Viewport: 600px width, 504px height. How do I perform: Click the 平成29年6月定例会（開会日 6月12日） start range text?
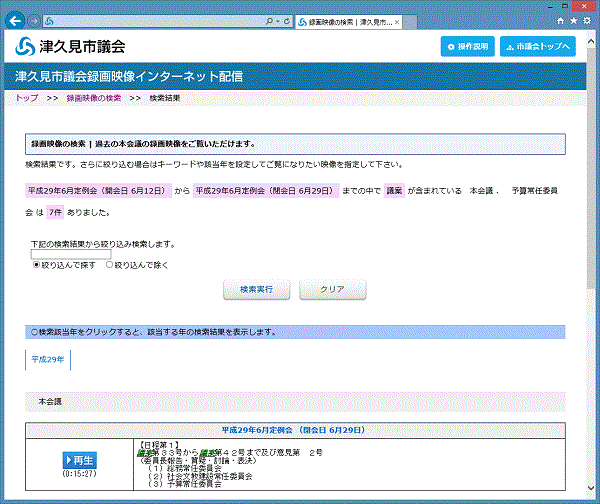[x=99, y=191]
